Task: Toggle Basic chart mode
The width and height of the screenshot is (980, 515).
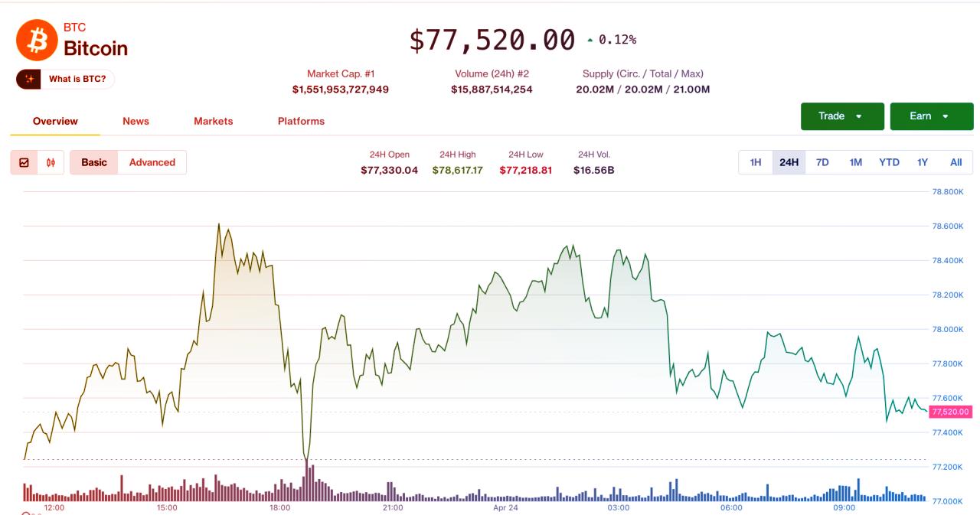Action: (x=93, y=162)
